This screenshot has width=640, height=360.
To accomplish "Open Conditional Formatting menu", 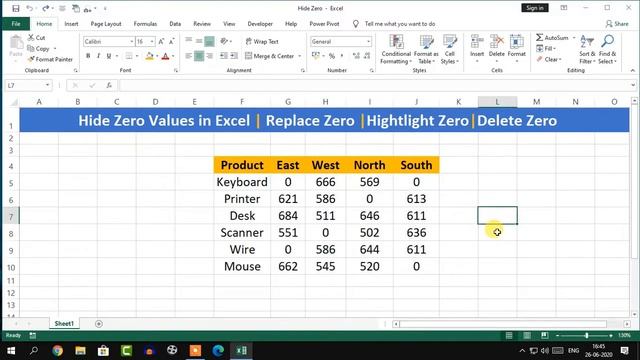I will [396, 49].
